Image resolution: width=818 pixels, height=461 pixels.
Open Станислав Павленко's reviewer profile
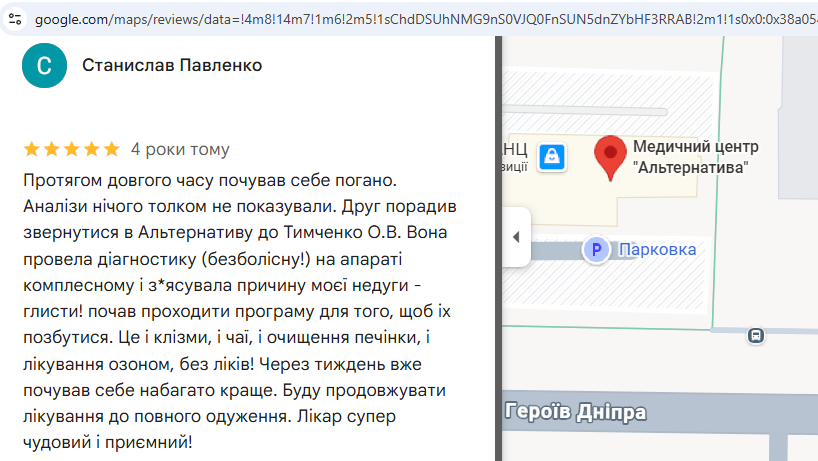click(x=172, y=65)
